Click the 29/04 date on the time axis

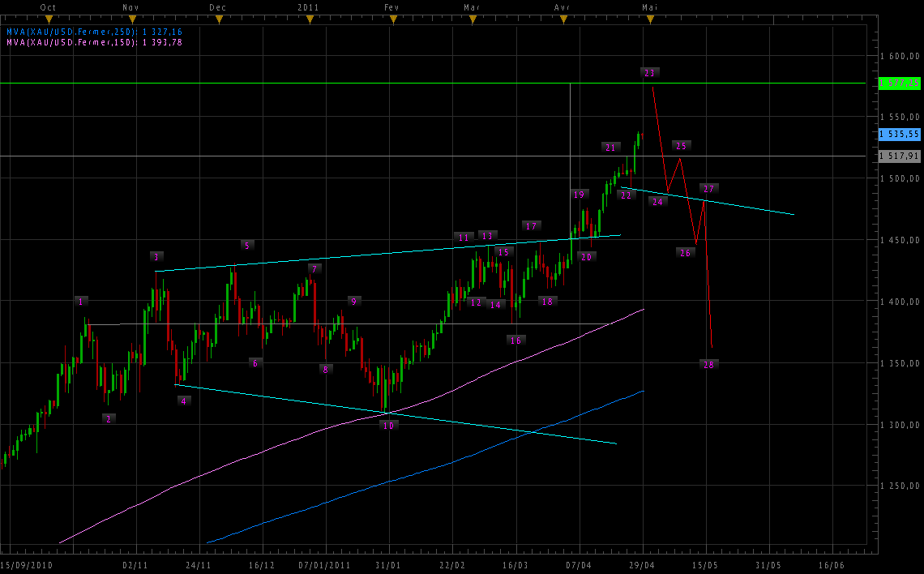643,564
